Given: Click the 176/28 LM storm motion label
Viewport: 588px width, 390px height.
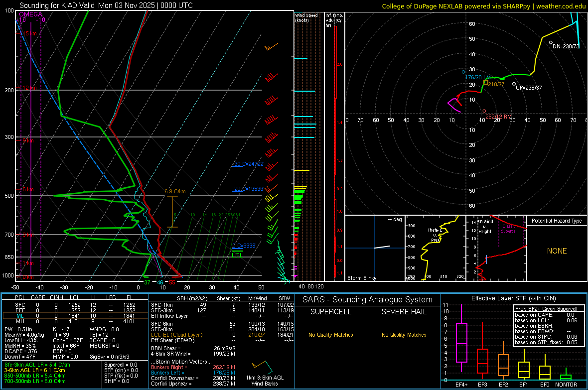Looking at the screenshot, I should pos(478,77).
